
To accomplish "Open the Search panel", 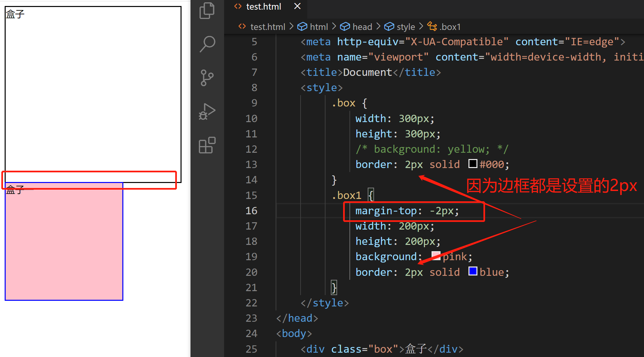I will point(207,44).
